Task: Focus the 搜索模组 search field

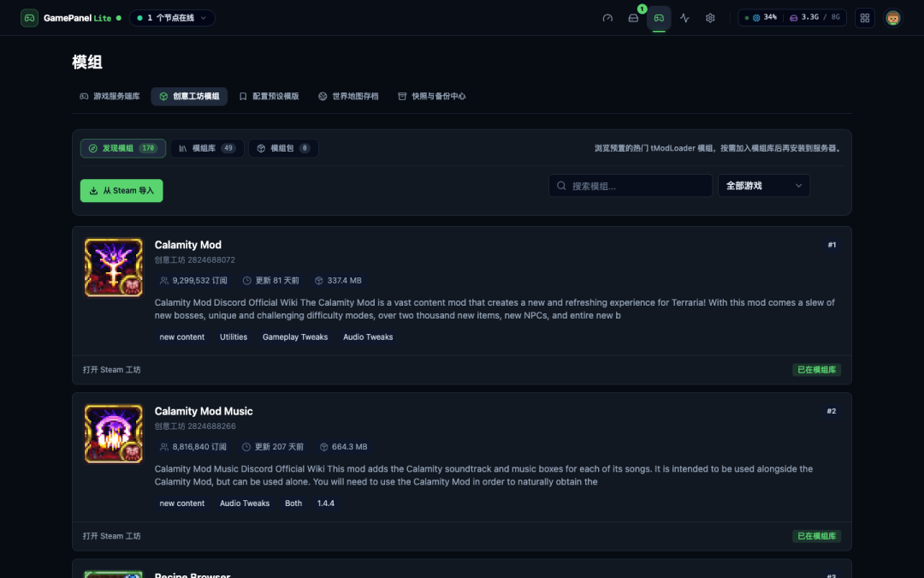Action: [631, 186]
